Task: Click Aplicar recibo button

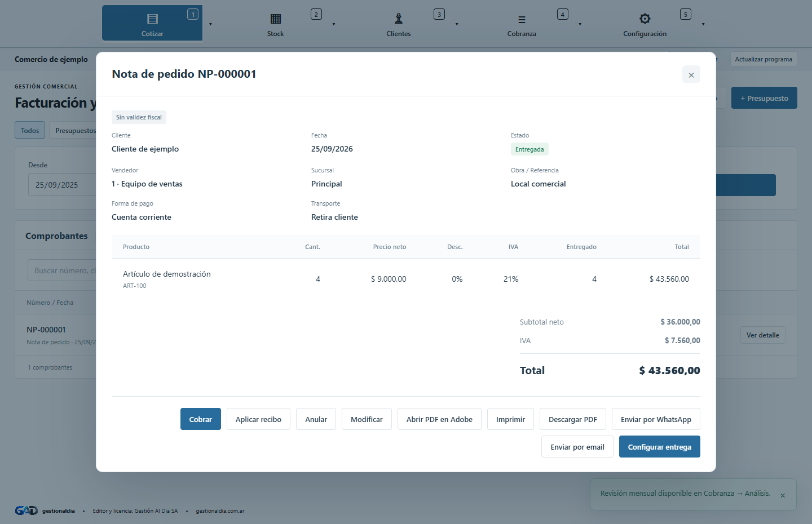Action: coord(258,419)
